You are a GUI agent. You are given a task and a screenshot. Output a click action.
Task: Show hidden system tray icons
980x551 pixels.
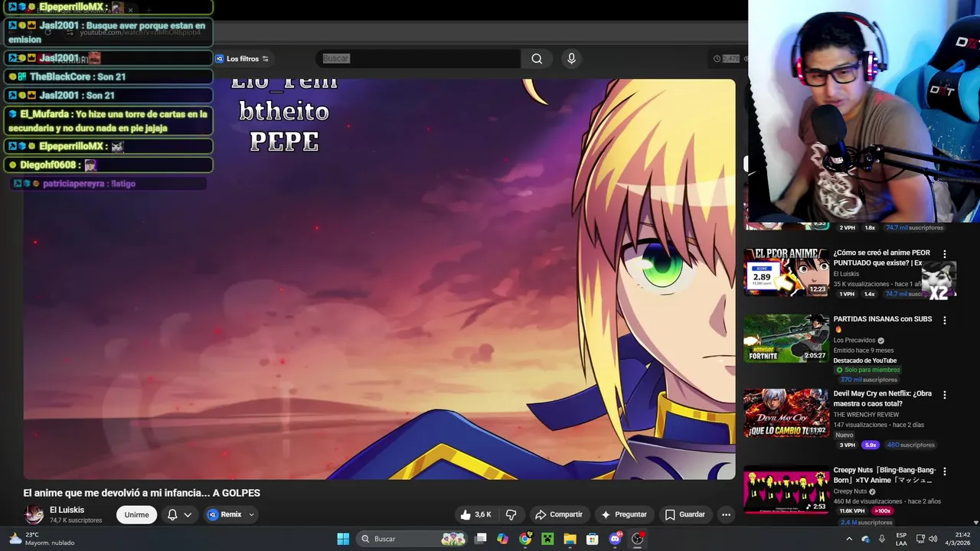pyautogui.click(x=848, y=539)
